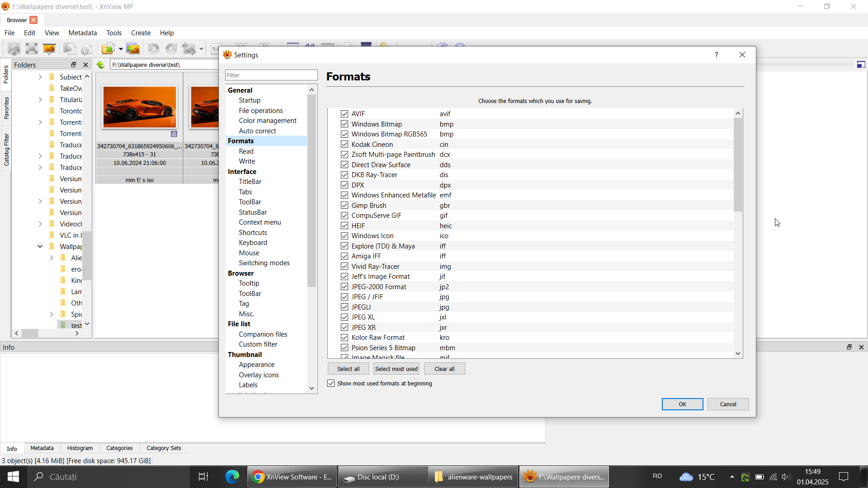Image resolution: width=868 pixels, height=488 pixels.
Task: Close the Browser tab with red X
Action: 33,20
